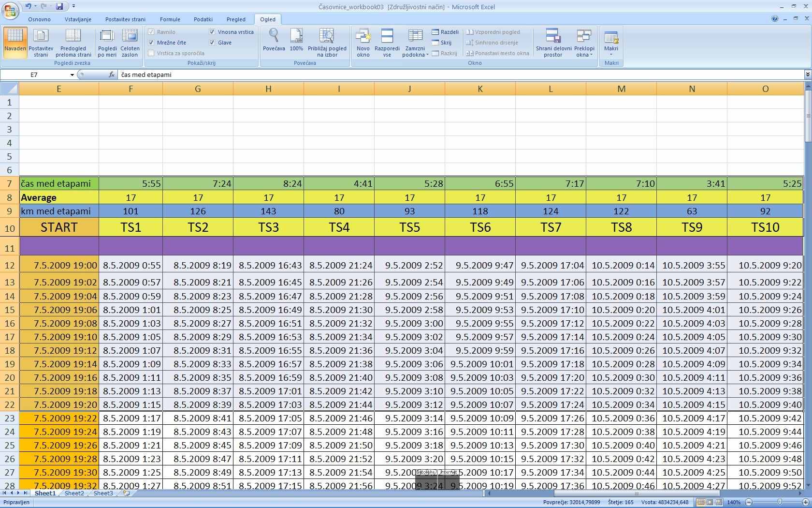Screen dimensions: 812x508
Task: Select the TS5 header cell
Action: pos(409,227)
